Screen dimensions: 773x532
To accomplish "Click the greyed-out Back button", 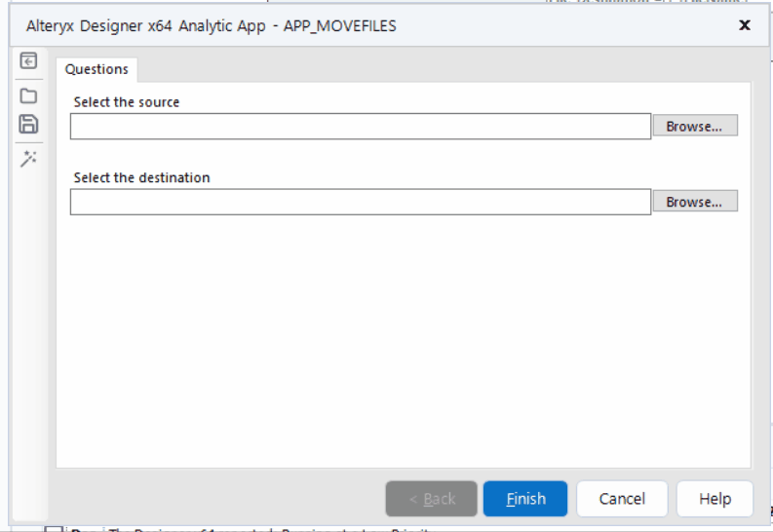I will pyautogui.click(x=432, y=499).
